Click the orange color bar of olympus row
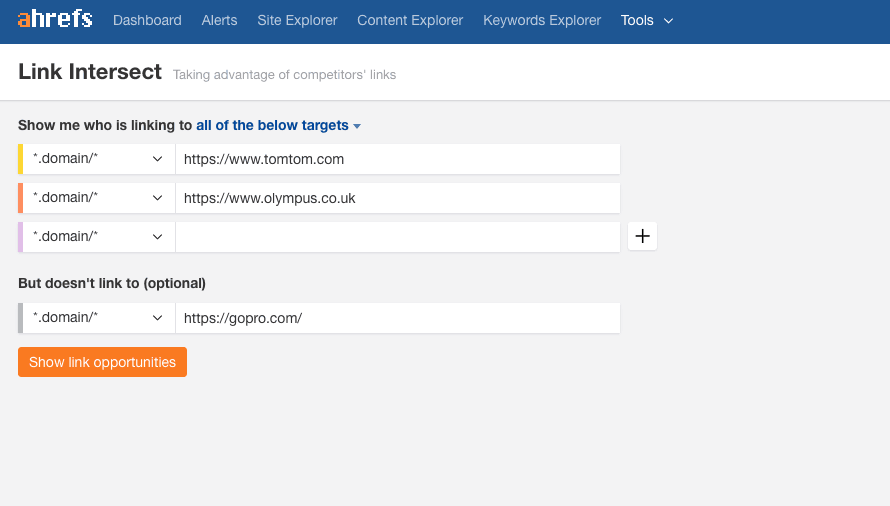The width and height of the screenshot is (890, 506). point(20,198)
